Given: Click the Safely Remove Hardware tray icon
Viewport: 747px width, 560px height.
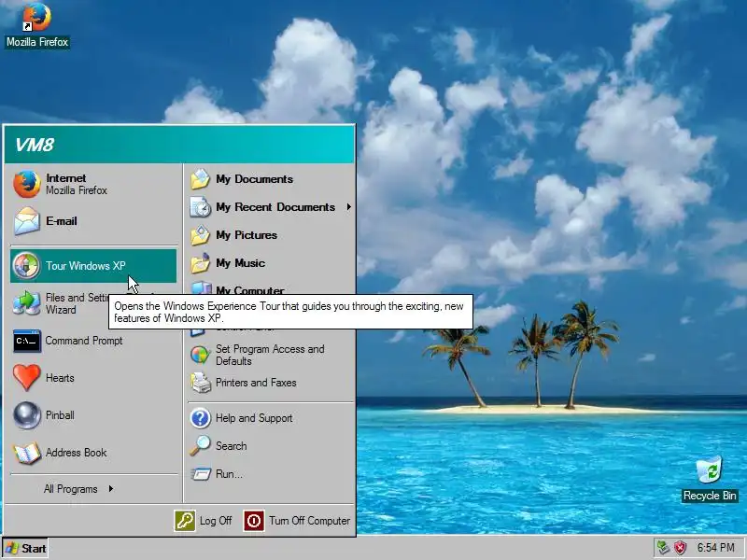Looking at the screenshot, I should pyautogui.click(x=663, y=548).
